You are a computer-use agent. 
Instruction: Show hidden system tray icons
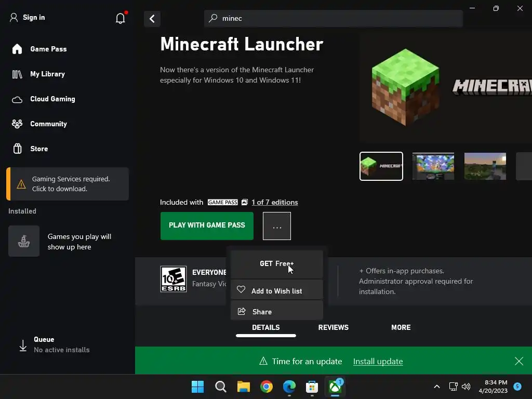coord(437,387)
